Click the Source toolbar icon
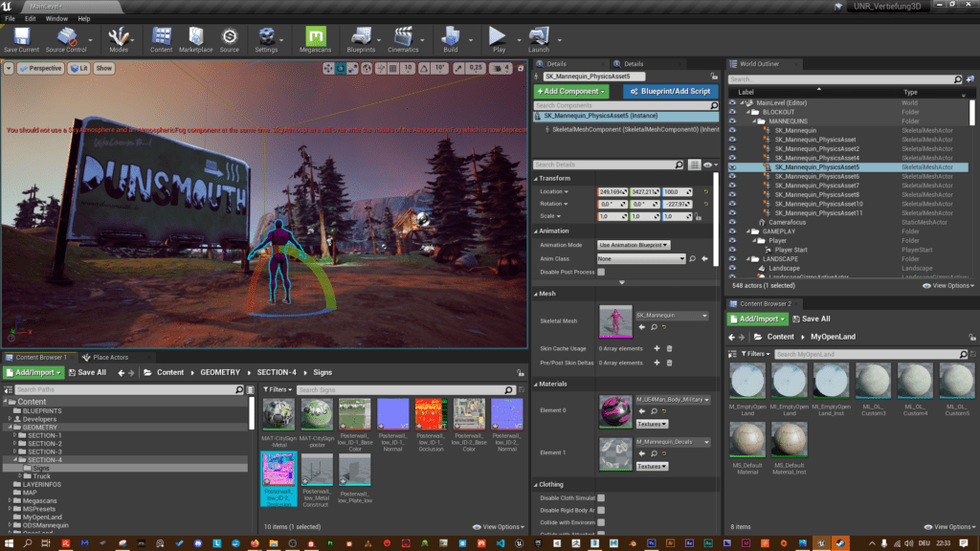Screen dimensions: 980x551 click(x=230, y=40)
